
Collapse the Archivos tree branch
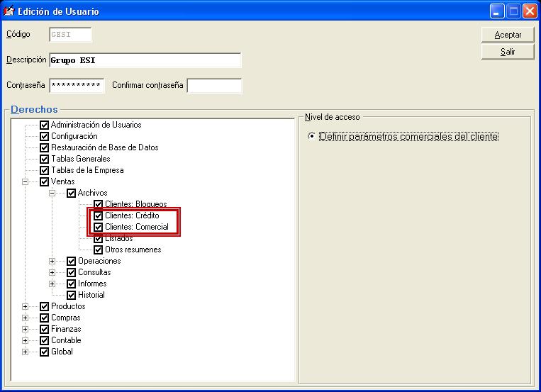tap(52, 193)
